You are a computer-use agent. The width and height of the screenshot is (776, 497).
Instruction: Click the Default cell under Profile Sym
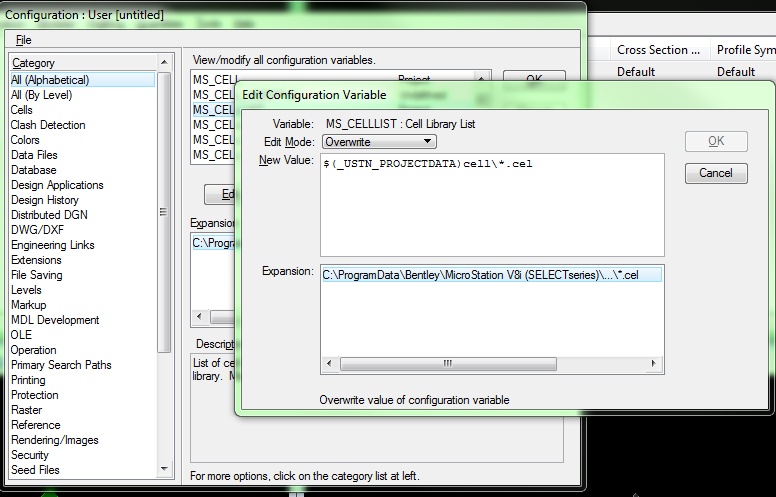coord(736,72)
